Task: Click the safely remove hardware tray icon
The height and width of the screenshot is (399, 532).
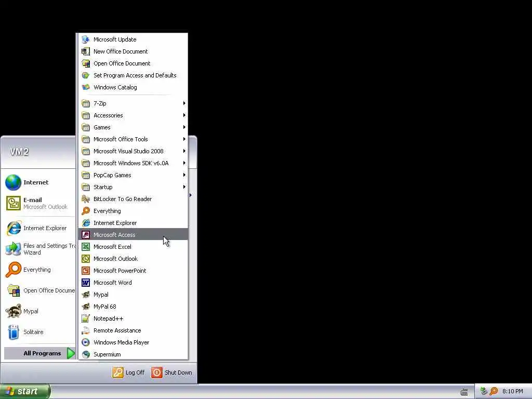Action: [484, 391]
